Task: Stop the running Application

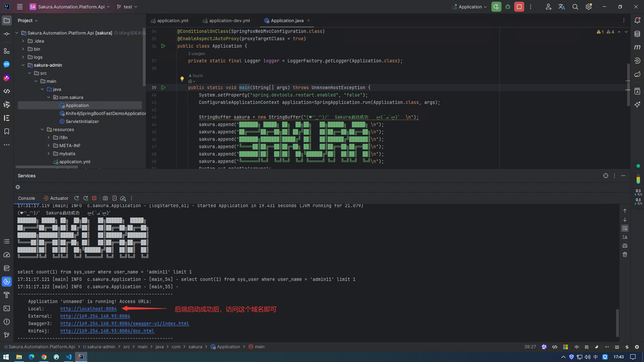Action: click(519, 7)
